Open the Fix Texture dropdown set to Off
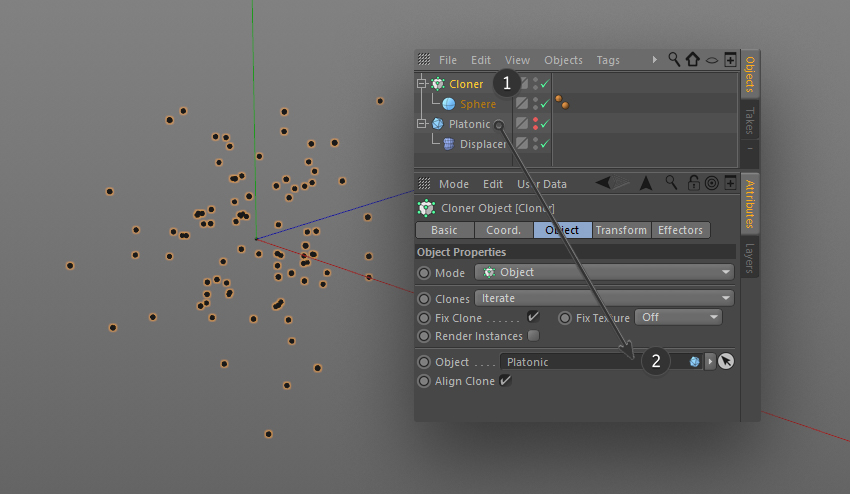This screenshot has height=494, width=850. (x=679, y=317)
